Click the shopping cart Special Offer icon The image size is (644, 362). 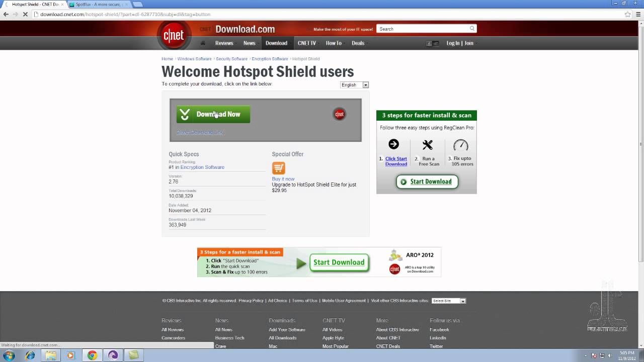279,168
